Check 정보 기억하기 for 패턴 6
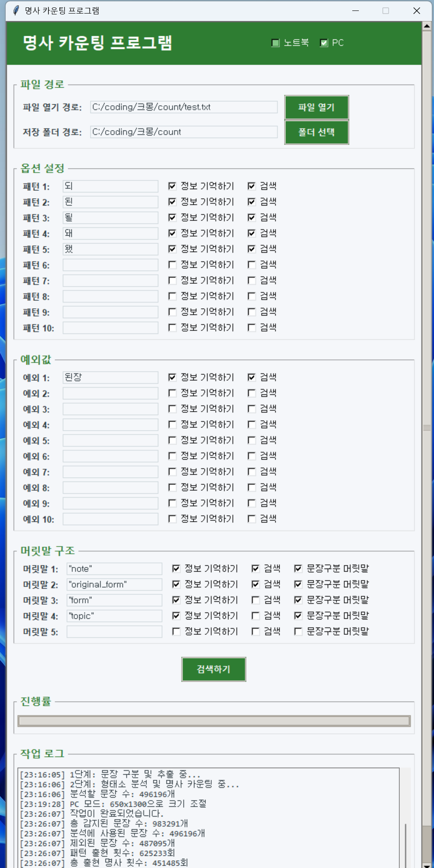The height and width of the screenshot is (868, 434). [x=172, y=265]
